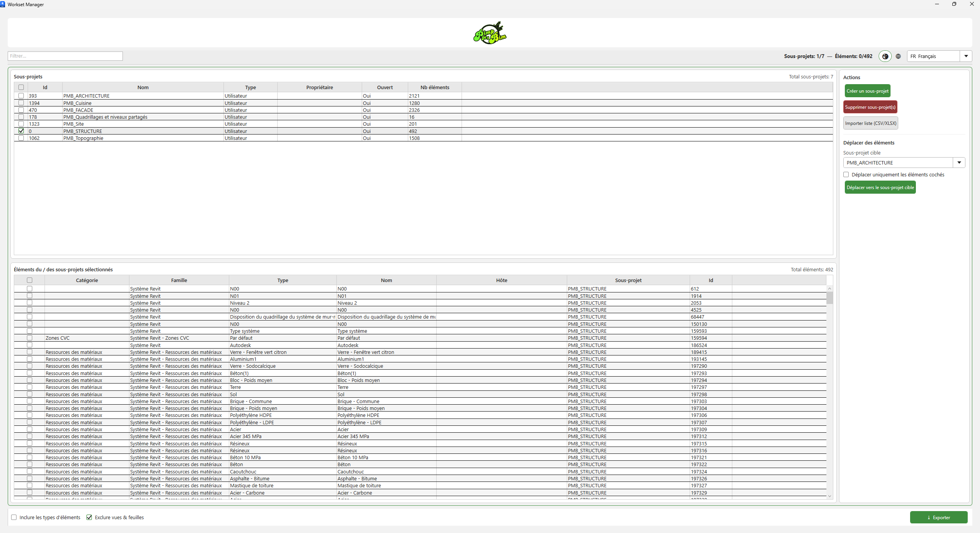Sort elements by Famille column header

179,280
